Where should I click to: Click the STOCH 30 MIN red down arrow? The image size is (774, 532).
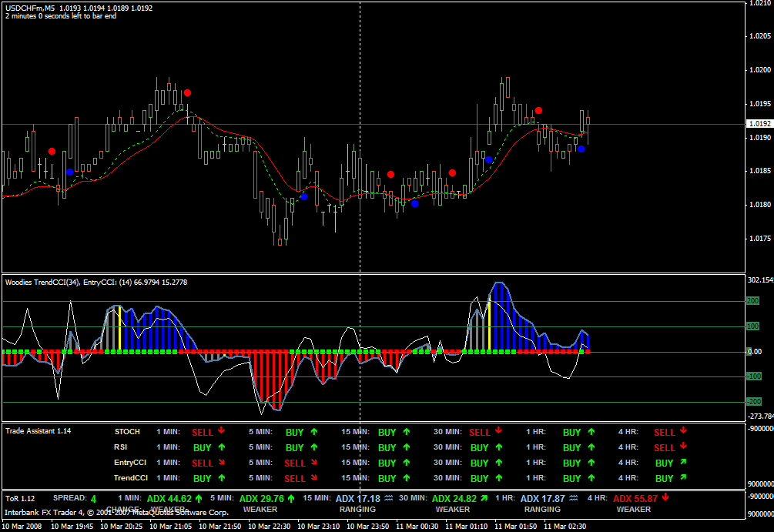click(498, 431)
